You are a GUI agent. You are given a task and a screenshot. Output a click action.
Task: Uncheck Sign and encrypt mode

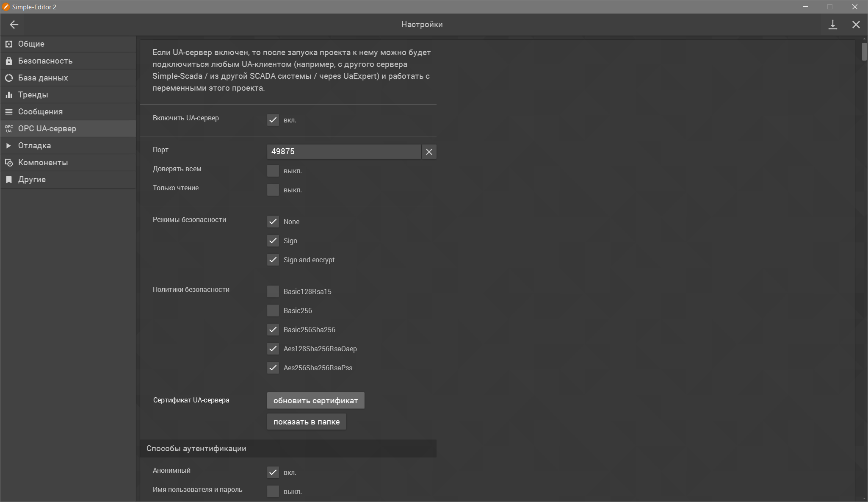pos(273,260)
